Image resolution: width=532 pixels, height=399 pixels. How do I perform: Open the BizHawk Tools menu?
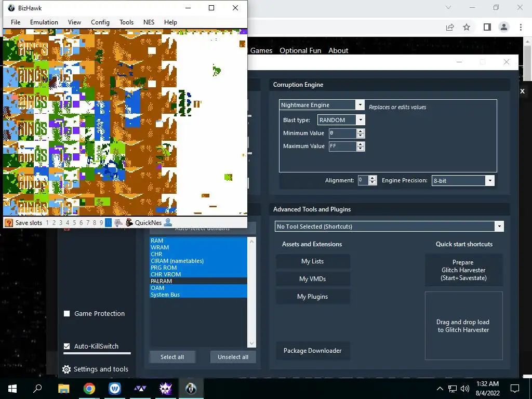tap(126, 22)
